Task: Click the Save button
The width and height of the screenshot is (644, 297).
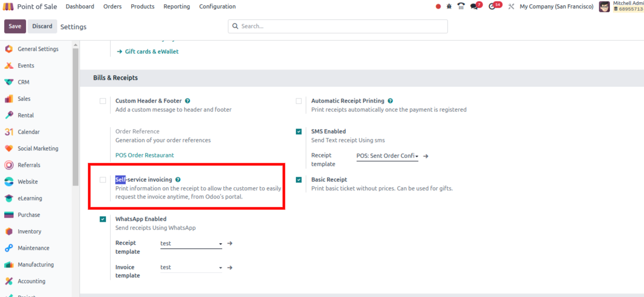Action: 15,26
